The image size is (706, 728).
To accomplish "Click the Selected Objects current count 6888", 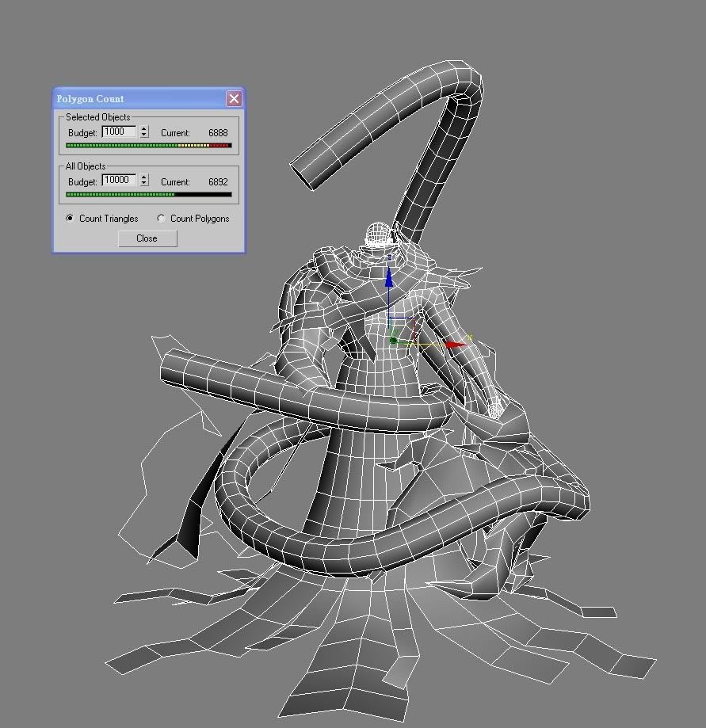I will [x=218, y=133].
